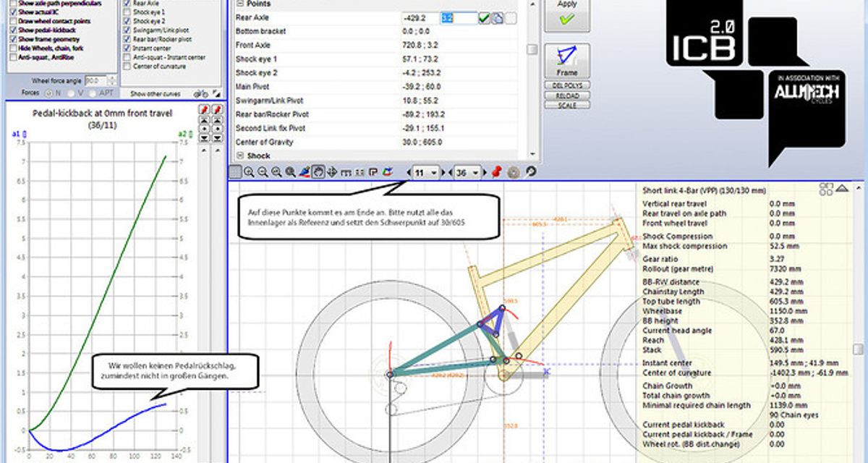Select the Main Pivot row

(x=375, y=87)
